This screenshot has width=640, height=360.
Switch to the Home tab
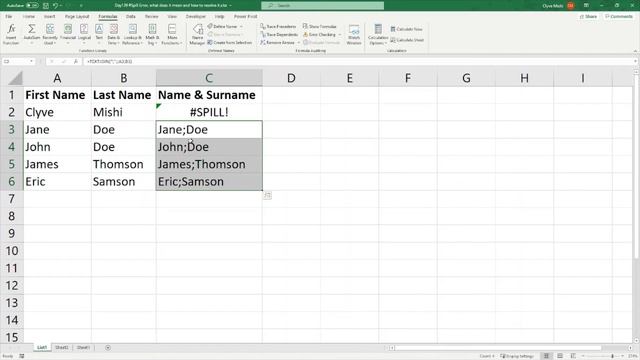pyautogui.click(x=29, y=16)
